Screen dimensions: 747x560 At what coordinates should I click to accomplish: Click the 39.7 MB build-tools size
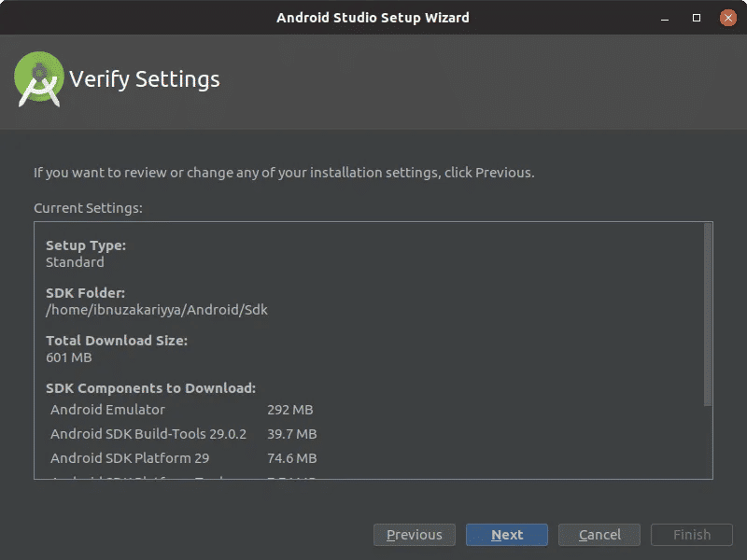[x=292, y=434]
